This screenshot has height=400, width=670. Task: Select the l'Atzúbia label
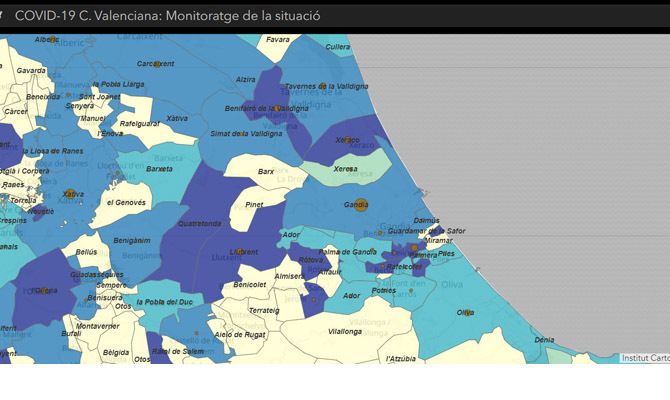(x=401, y=359)
